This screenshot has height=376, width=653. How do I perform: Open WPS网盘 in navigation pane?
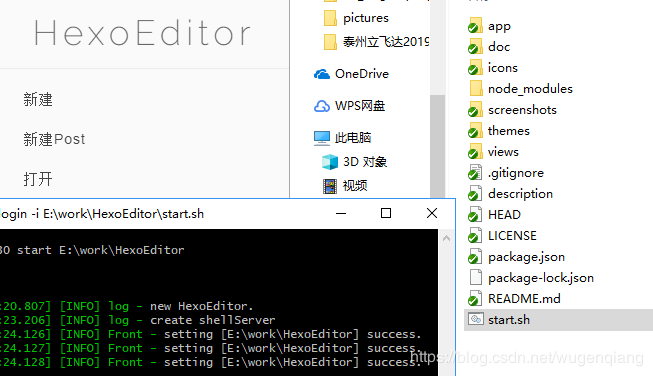[360, 106]
